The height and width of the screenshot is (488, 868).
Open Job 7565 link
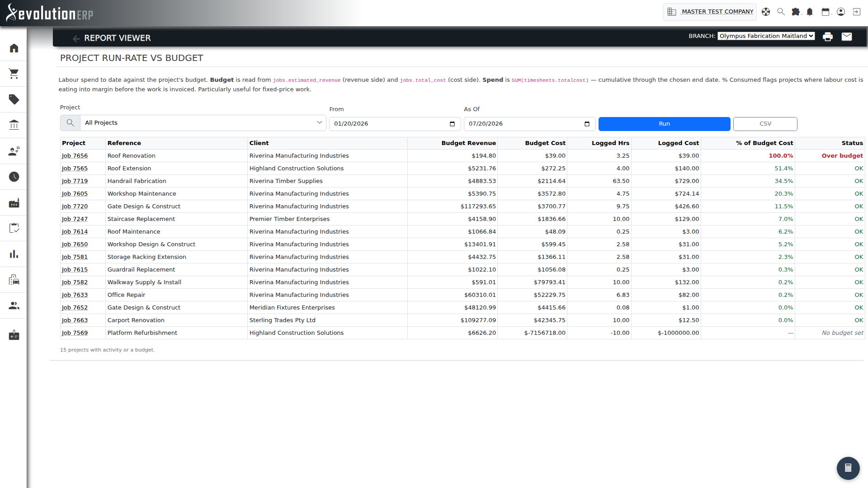coord(75,169)
